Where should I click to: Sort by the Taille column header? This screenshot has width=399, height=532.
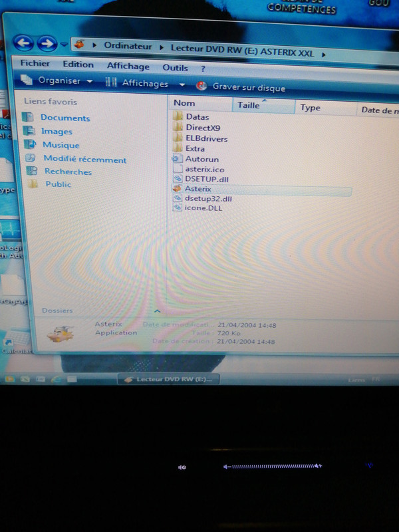point(263,106)
